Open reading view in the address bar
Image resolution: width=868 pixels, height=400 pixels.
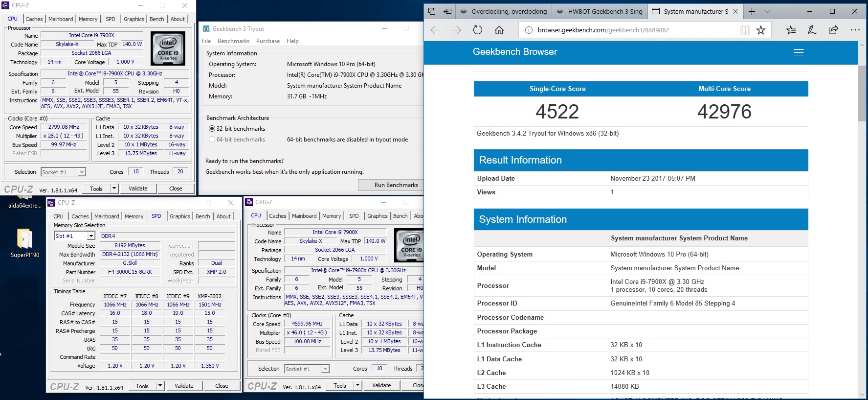745,30
